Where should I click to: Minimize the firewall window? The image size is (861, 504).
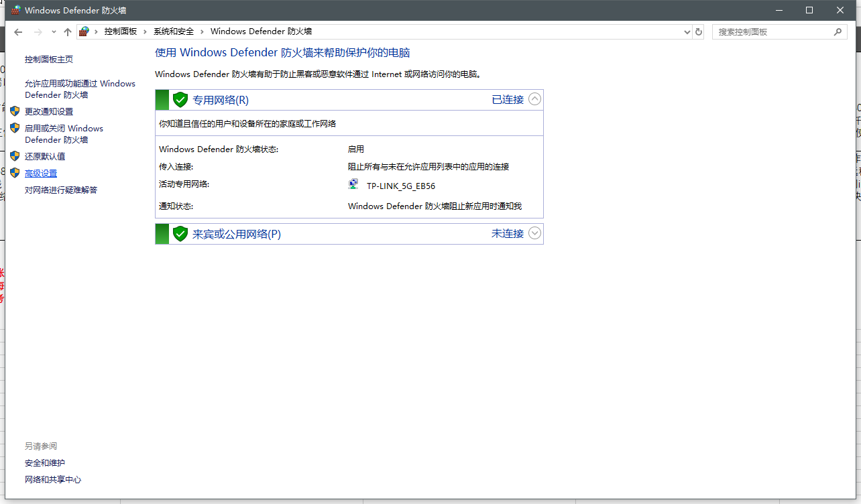[779, 10]
